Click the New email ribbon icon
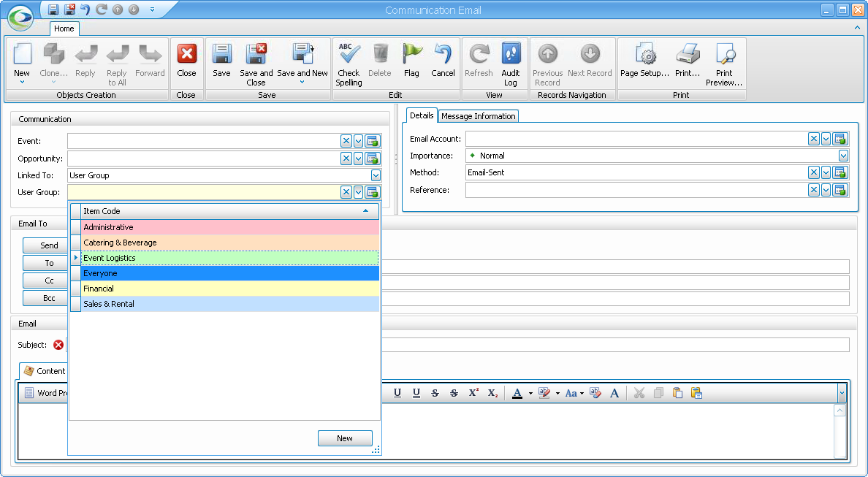The image size is (868, 477). [22, 53]
